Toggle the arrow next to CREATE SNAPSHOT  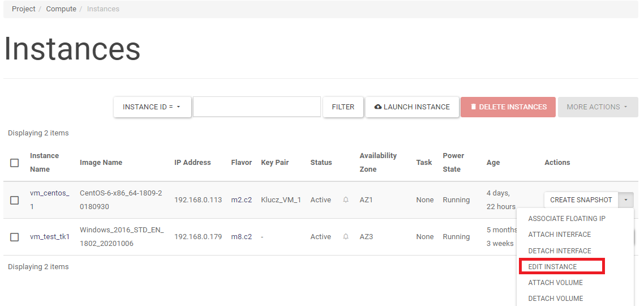626,200
